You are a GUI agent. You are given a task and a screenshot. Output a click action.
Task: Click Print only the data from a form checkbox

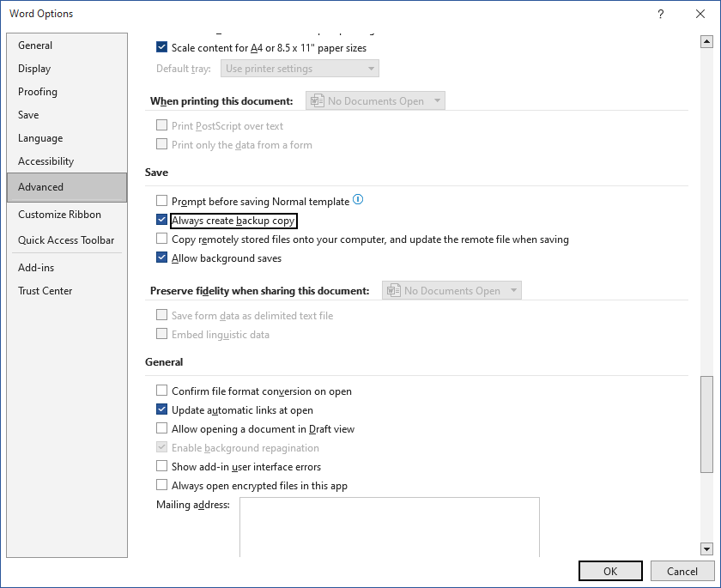tap(162, 144)
